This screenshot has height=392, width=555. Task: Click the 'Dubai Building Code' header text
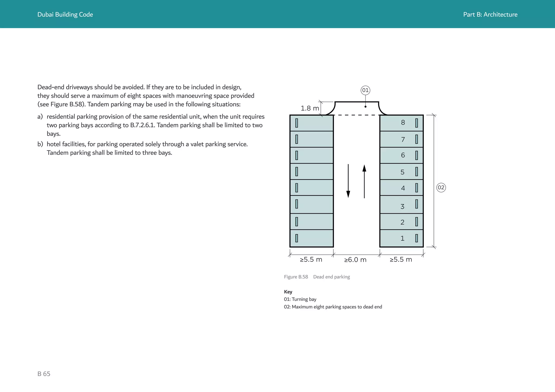tap(65, 15)
